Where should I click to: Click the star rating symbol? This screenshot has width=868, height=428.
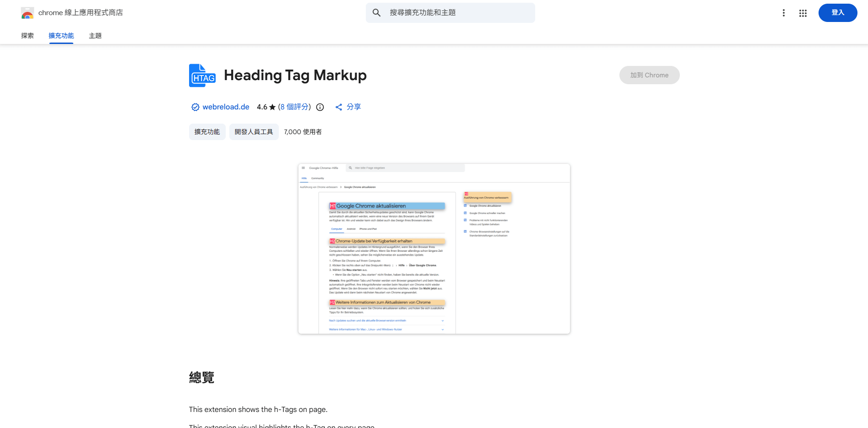tap(273, 107)
